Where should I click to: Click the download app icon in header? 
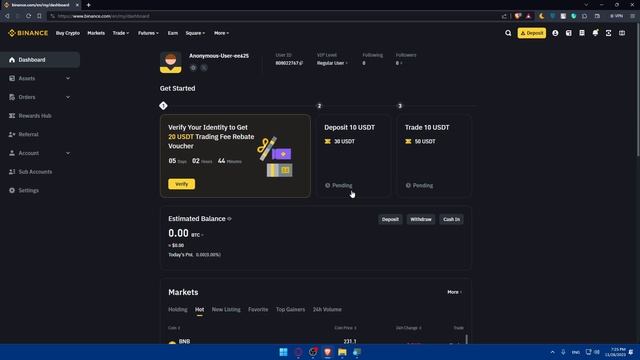pyautogui.click(x=609, y=33)
